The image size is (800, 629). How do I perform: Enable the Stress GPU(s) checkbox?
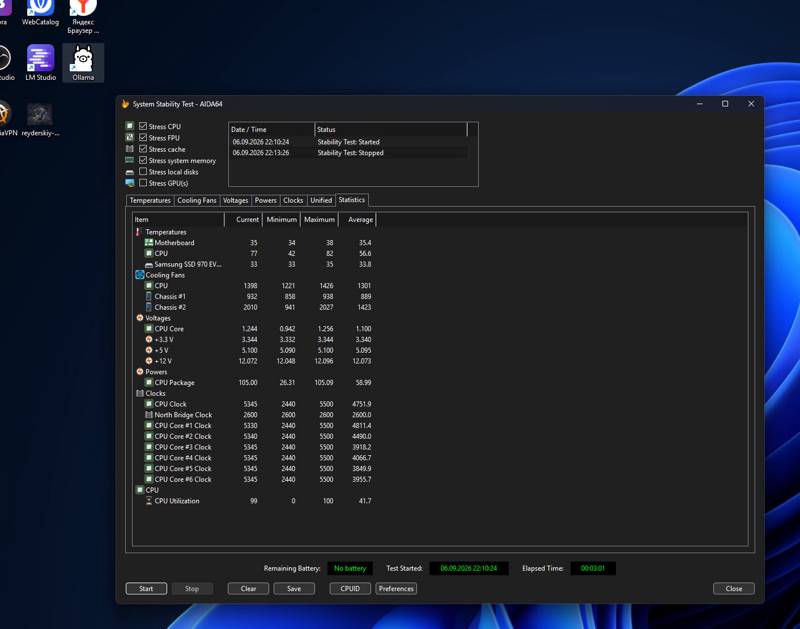pyautogui.click(x=143, y=183)
